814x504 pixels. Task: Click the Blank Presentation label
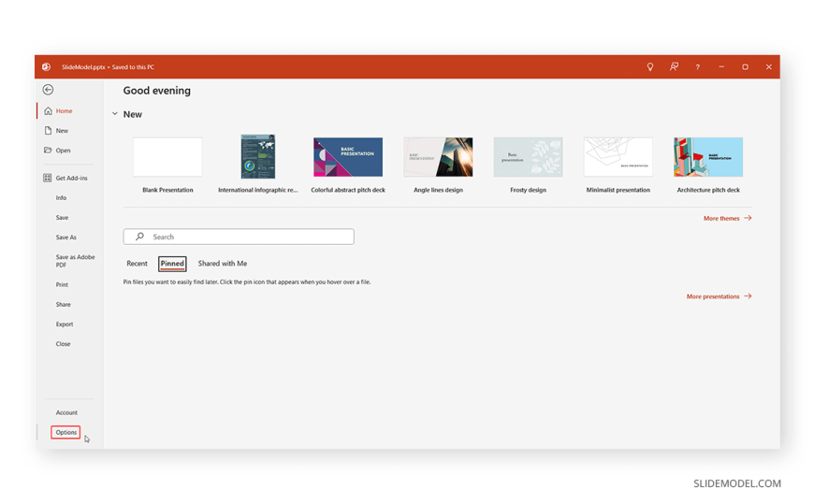coord(167,190)
